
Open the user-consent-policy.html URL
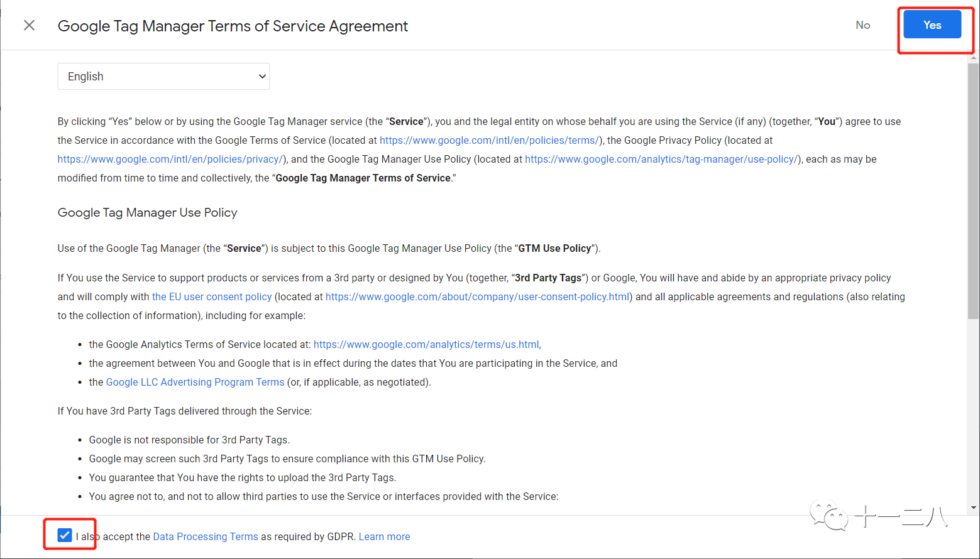[478, 296]
